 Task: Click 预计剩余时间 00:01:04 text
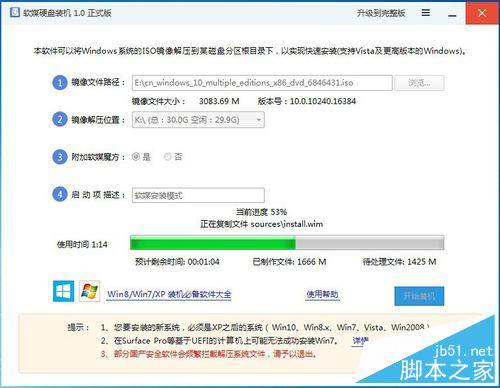click(177, 262)
